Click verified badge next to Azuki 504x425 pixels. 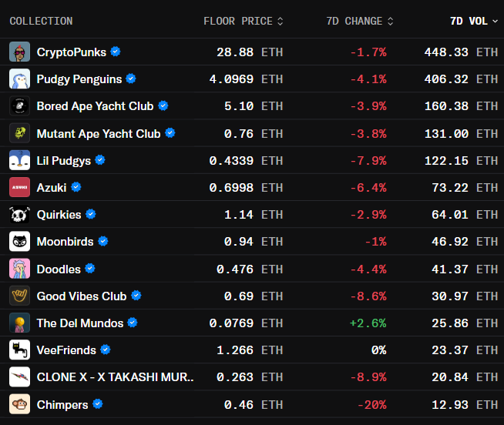coord(76,186)
